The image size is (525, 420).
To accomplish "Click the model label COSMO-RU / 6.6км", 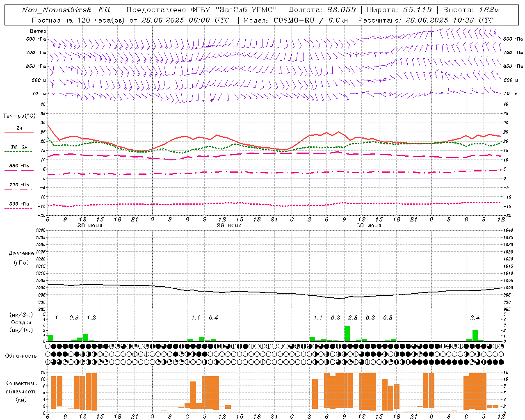I will click(310, 20).
